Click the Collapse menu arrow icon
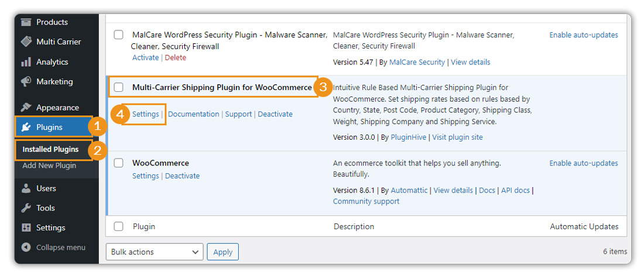This screenshot has width=644, height=276. coord(26,247)
